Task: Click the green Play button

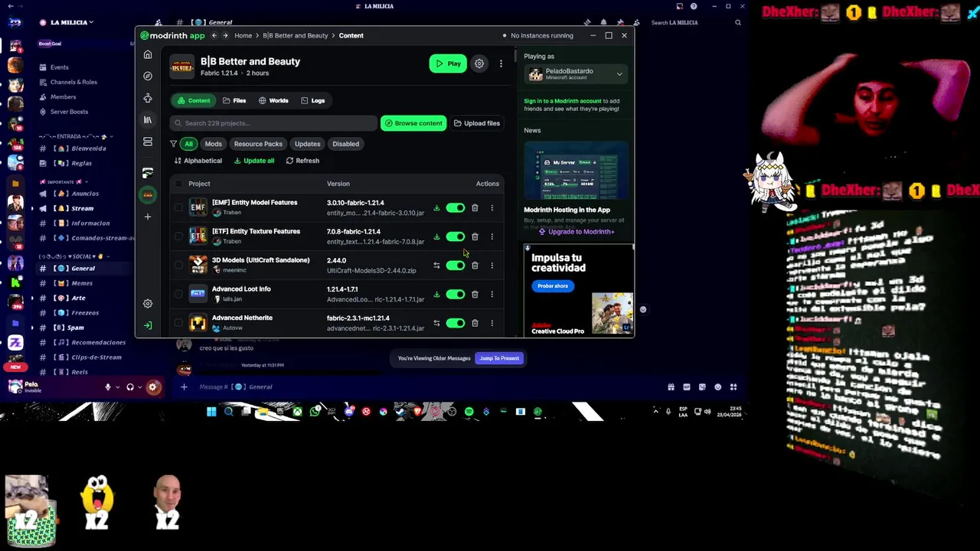Action: (448, 64)
